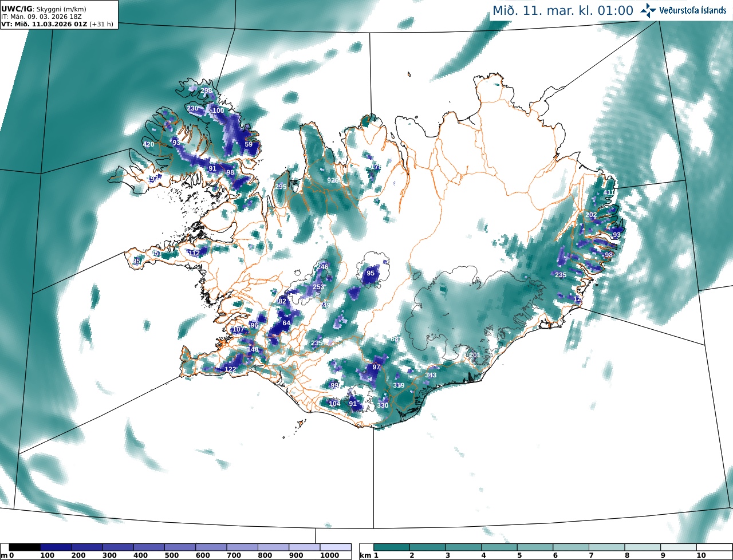Screen dimensions: 733x560
Task: Click the 97 visibility value on the map
Action: 376,367
